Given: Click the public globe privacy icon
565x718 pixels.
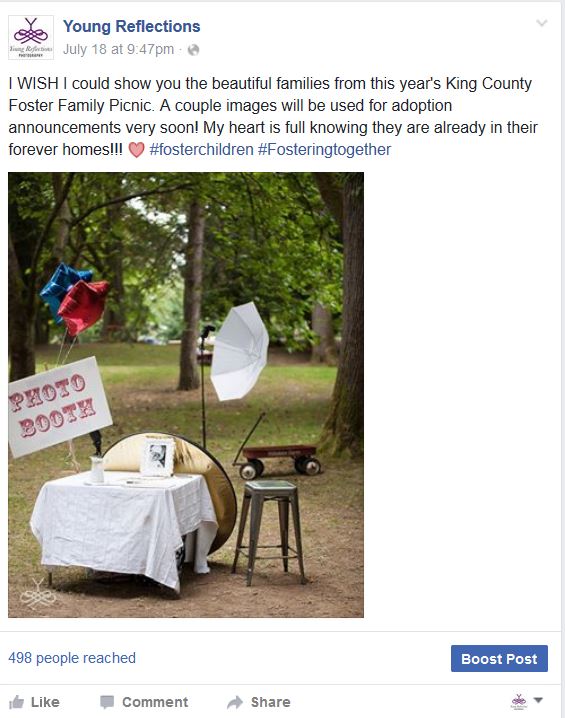Looking at the screenshot, I should (x=194, y=49).
